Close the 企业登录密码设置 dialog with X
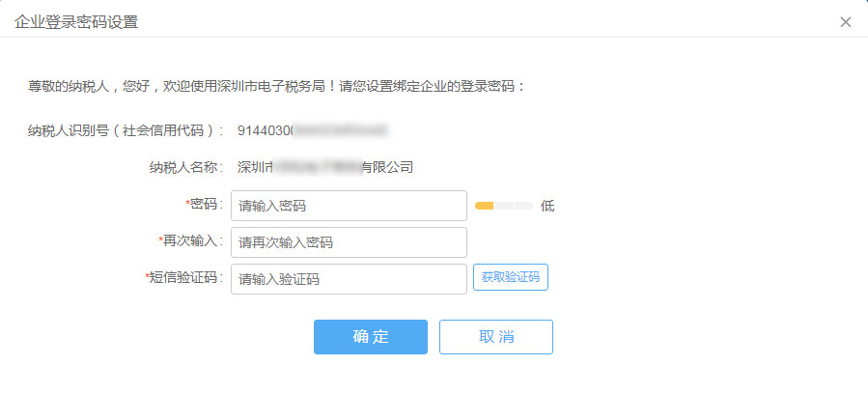 click(x=845, y=22)
